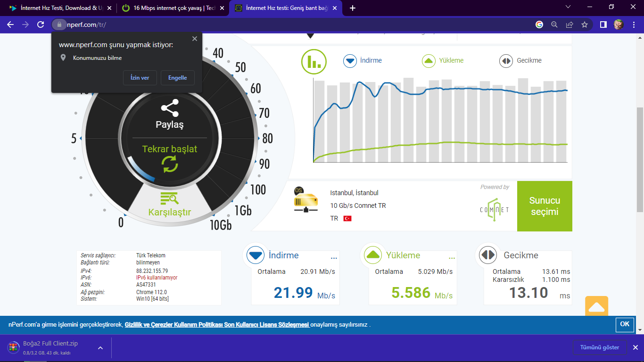Click the Google icon in address bar
The image size is (644, 362).
(539, 25)
